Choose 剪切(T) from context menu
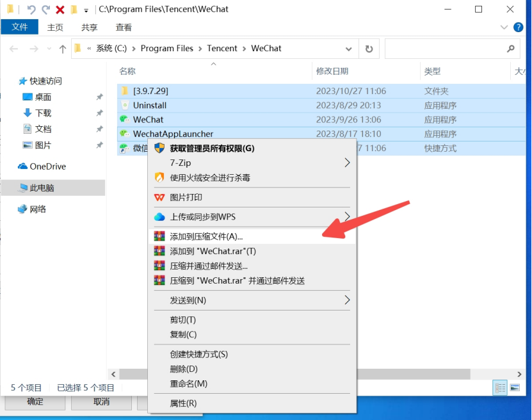 252,320
